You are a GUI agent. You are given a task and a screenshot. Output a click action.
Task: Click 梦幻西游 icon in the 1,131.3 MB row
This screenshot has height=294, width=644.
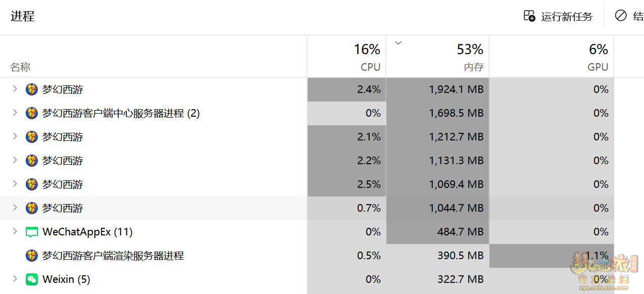point(32,161)
